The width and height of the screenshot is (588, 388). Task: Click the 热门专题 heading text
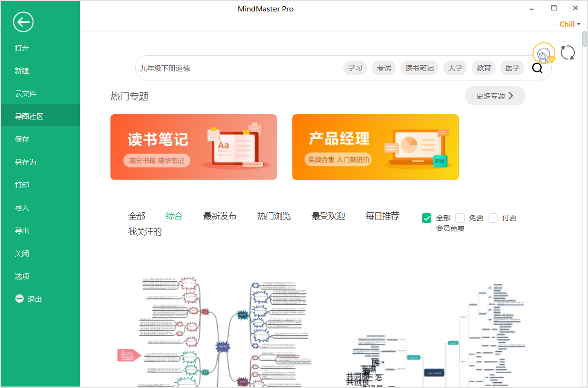[130, 96]
